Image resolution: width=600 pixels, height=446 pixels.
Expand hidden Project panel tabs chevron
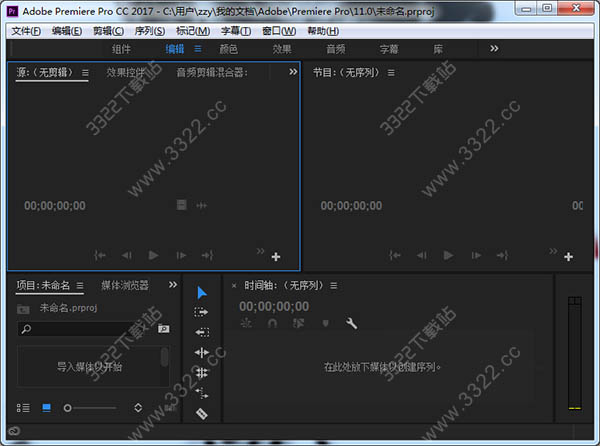(x=173, y=285)
